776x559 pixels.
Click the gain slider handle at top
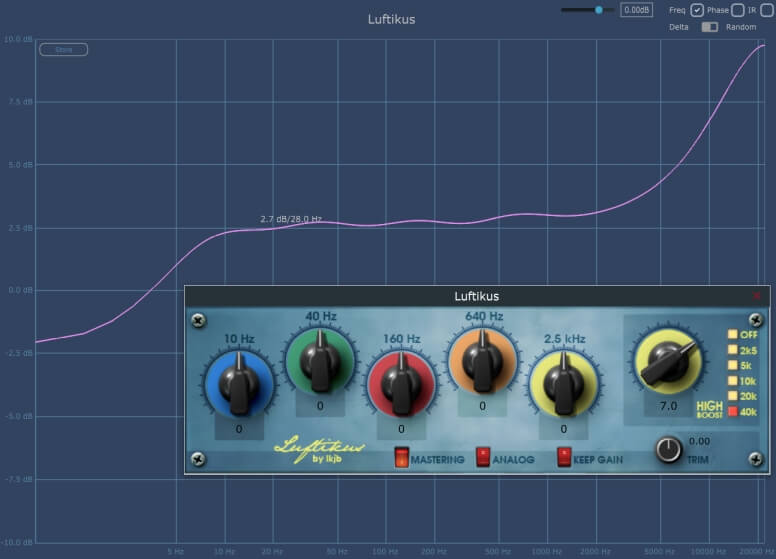click(x=599, y=10)
